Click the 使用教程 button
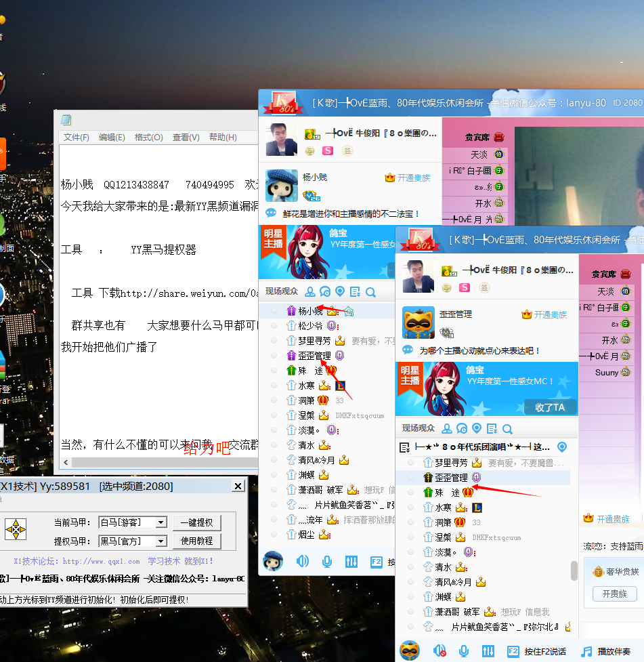The height and width of the screenshot is (662, 644). 196,541
